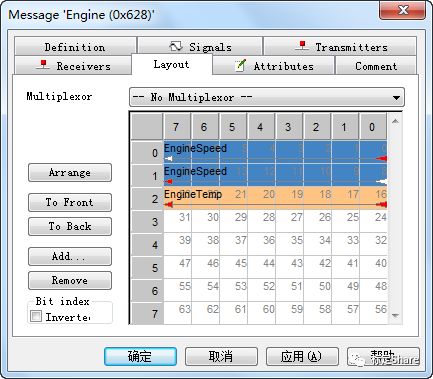The height and width of the screenshot is (379, 433).
Task: Select the orange EngineTemp signal bar
Action: click(275, 198)
